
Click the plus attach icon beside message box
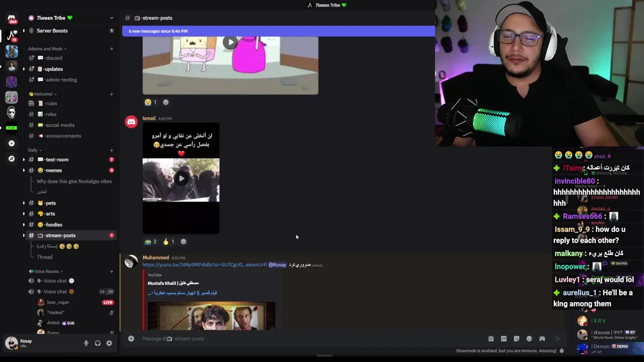(x=131, y=338)
